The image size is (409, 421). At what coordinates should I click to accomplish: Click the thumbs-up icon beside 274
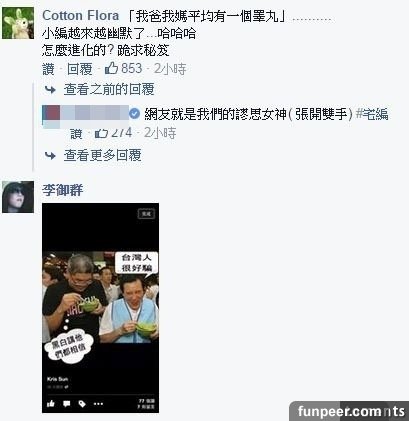[101, 133]
